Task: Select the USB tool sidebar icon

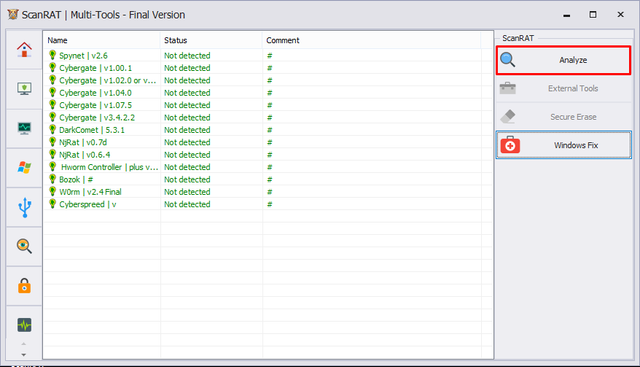Action: pyautogui.click(x=24, y=207)
